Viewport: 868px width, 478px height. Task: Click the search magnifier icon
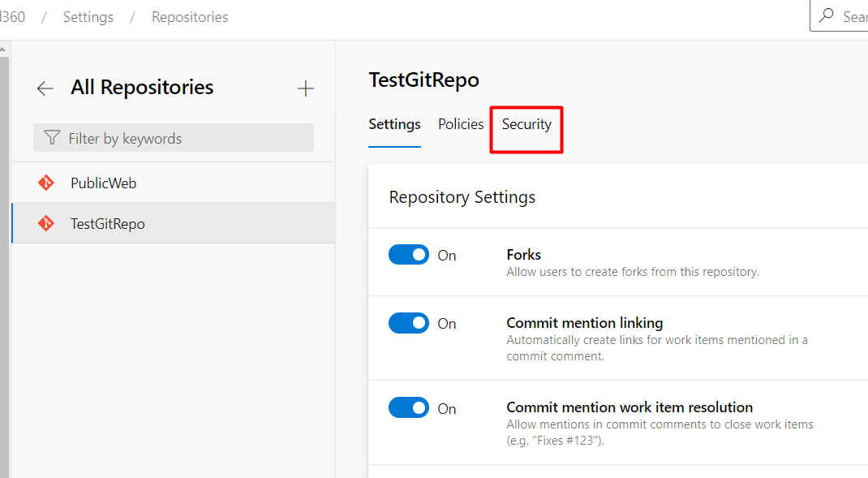[x=827, y=16]
